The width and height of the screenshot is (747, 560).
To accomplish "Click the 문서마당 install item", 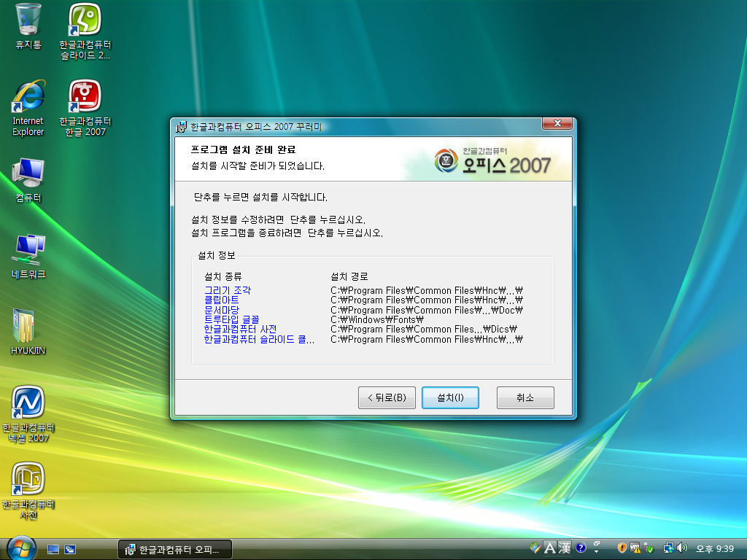I will (x=222, y=310).
